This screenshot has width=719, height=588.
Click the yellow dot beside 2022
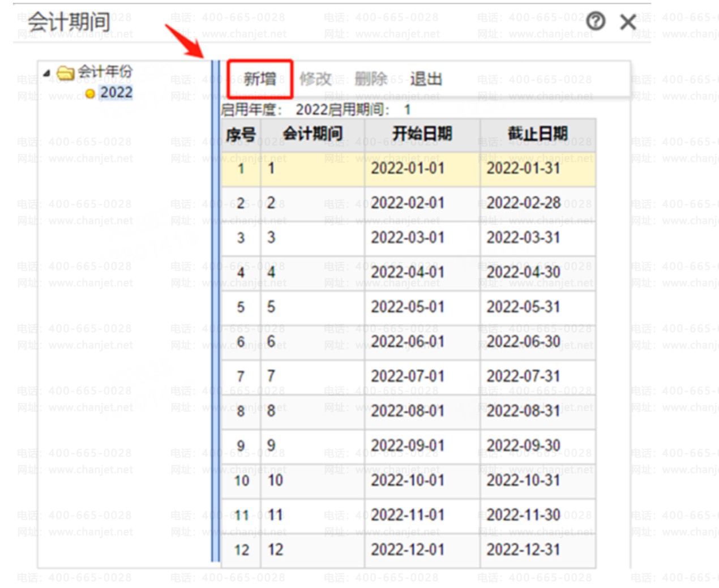click(90, 94)
